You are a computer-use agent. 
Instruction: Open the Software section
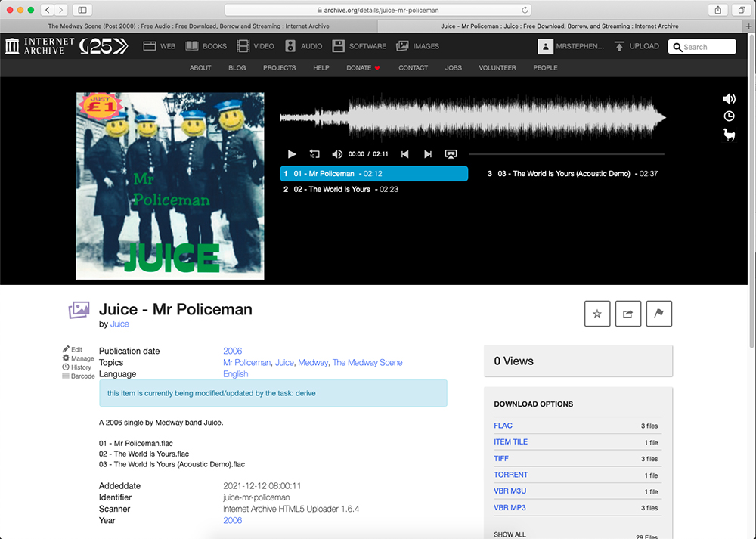[359, 46]
